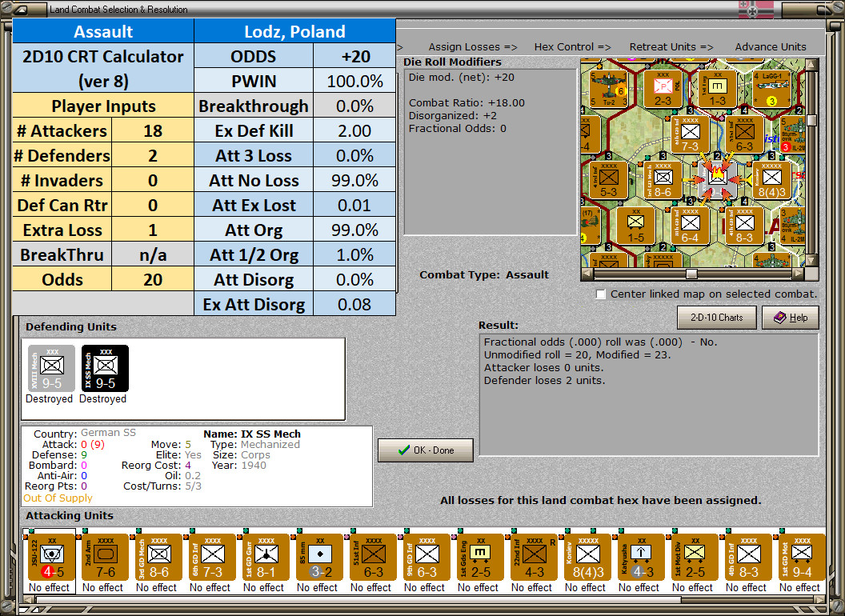
Task: Click the Koniev 8(4)3 counter on map
Action: pos(771,179)
